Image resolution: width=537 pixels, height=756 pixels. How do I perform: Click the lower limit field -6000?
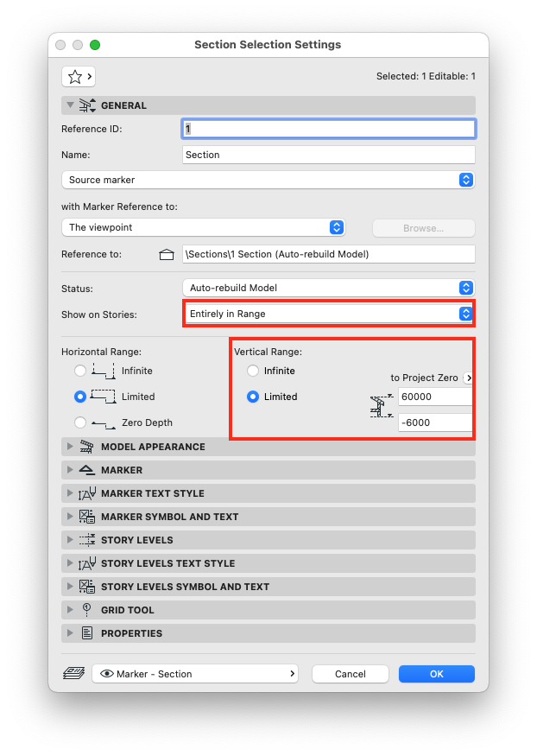435,422
